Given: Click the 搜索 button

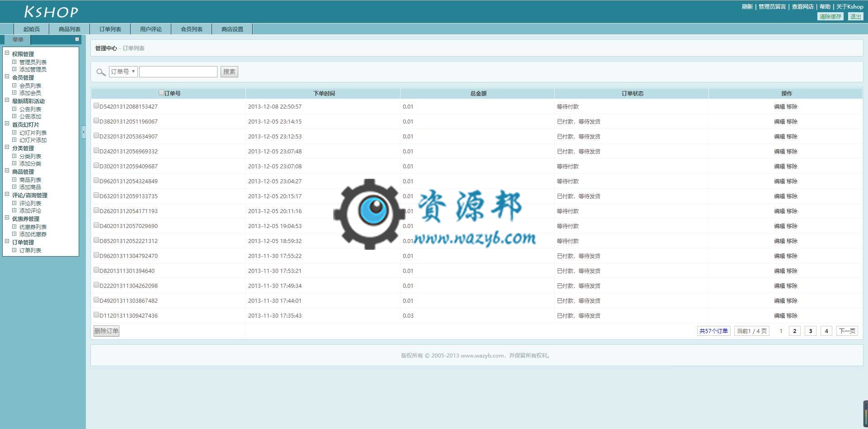Looking at the screenshot, I should (x=229, y=71).
